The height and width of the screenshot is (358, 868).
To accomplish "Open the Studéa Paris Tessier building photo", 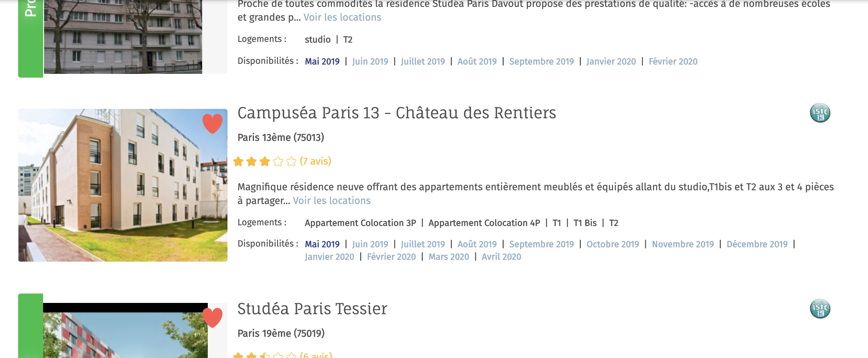I will pyautogui.click(x=125, y=331).
